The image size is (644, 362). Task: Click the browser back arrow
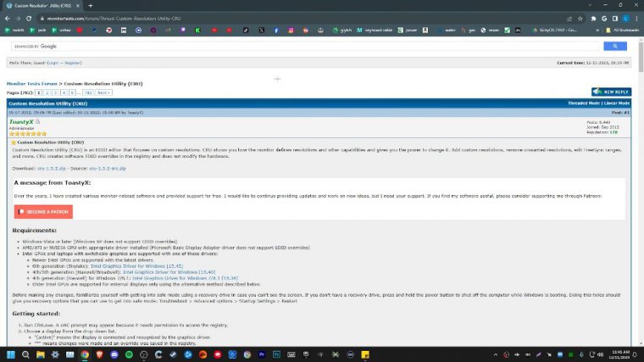6,17
